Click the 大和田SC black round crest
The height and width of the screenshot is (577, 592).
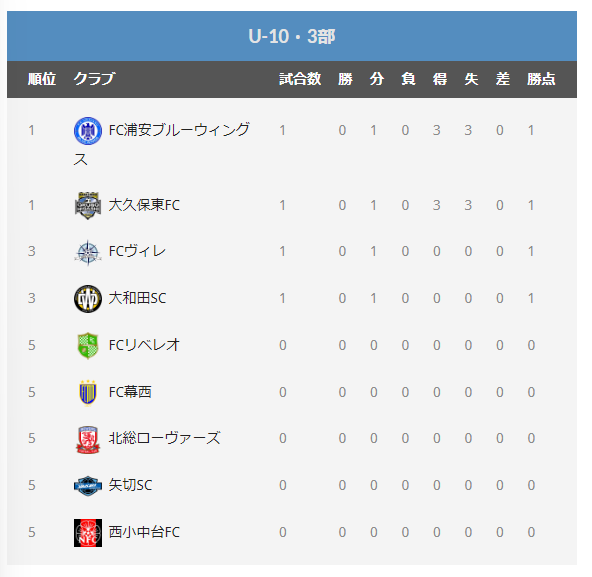click(88, 299)
